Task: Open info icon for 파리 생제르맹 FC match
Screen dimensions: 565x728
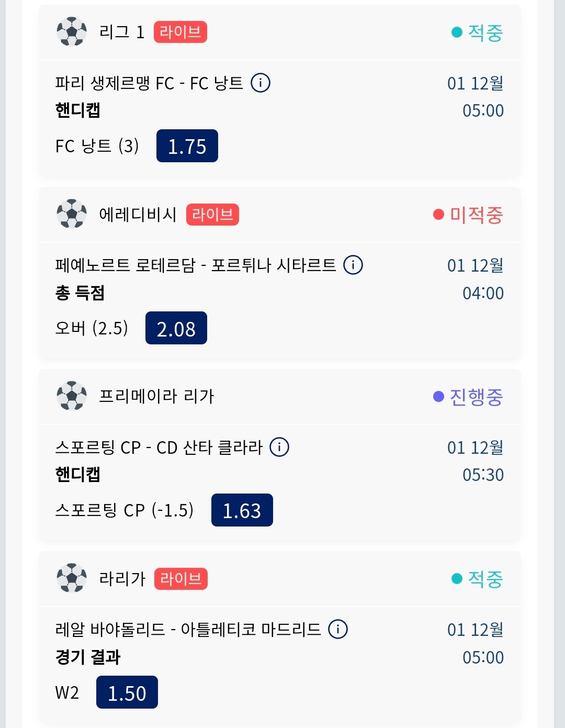Action: 261,83
